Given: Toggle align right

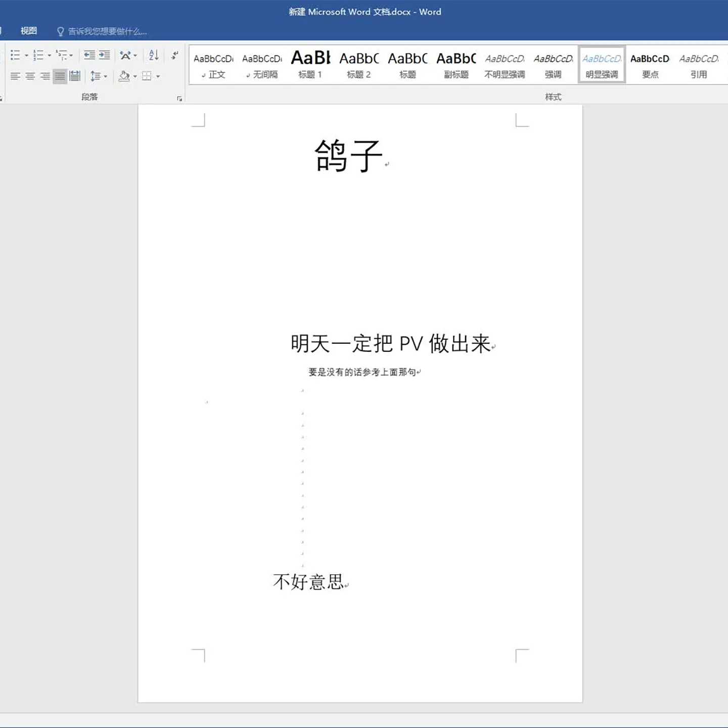Looking at the screenshot, I should pyautogui.click(x=45, y=76).
